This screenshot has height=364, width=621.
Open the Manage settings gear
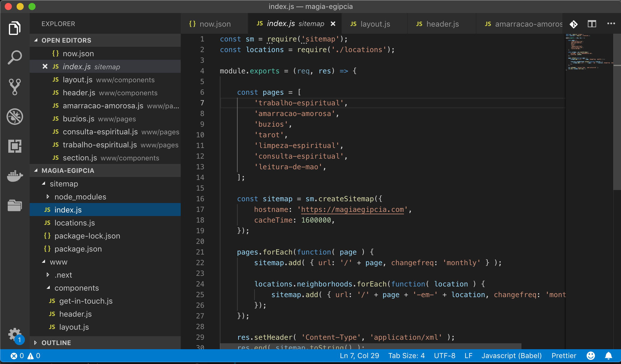pos(15,334)
